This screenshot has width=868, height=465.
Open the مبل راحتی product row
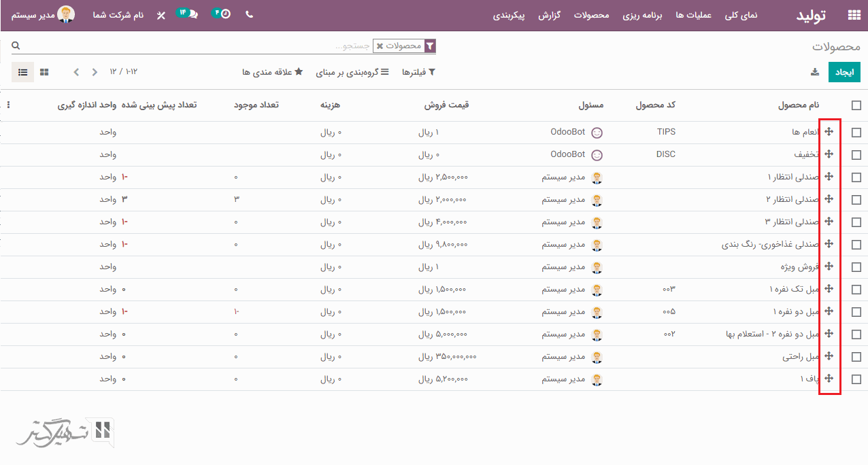coord(434,357)
